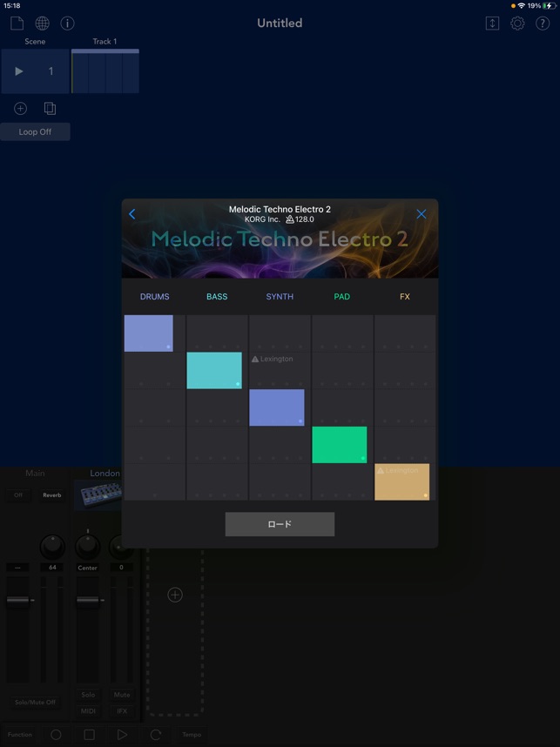Open the help question mark icon
The height and width of the screenshot is (747, 560).
pos(543,24)
